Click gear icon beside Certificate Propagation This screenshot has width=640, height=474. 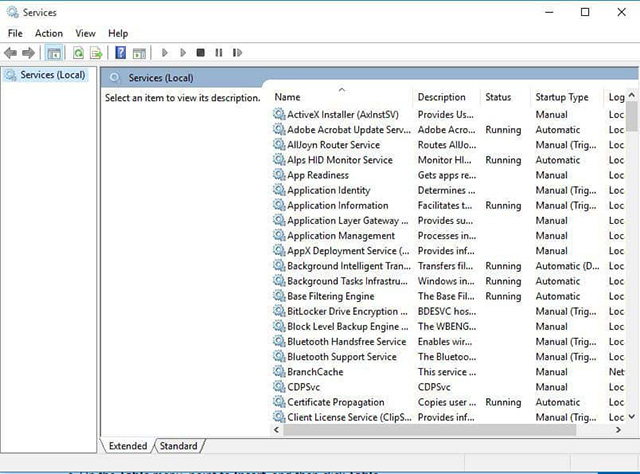(279, 401)
